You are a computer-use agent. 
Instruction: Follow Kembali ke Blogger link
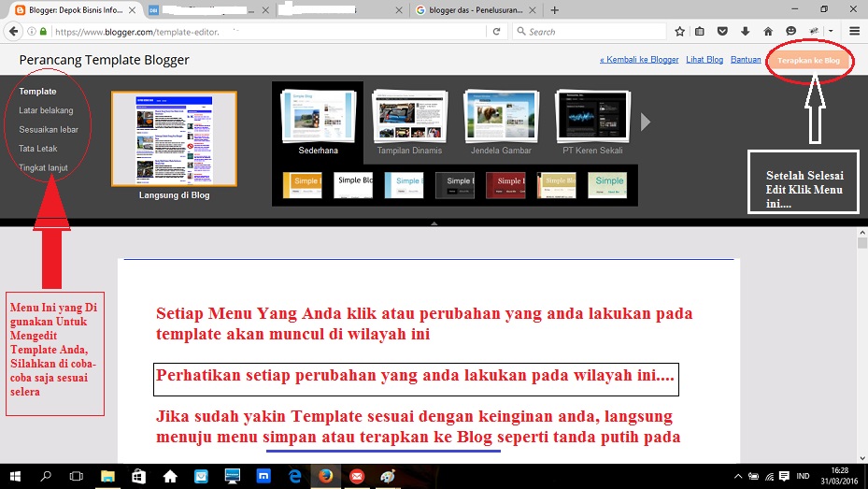click(639, 59)
